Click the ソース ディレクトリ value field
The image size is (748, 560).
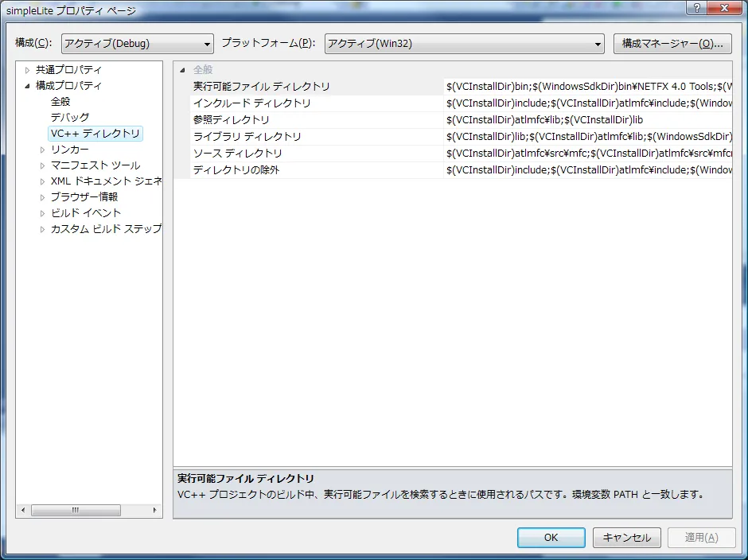[x=588, y=153]
